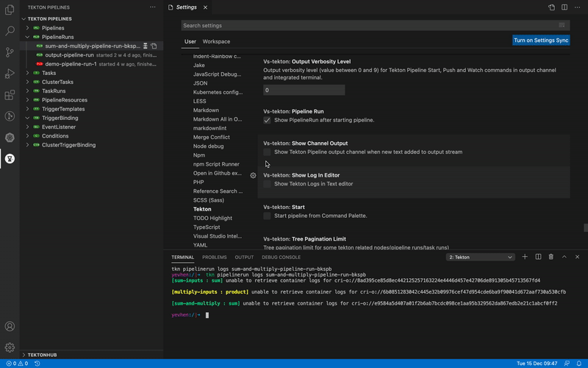Click Output Verbosity Level value field
The width and height of the screenshot is (588, 368).
tap(304, 90)
